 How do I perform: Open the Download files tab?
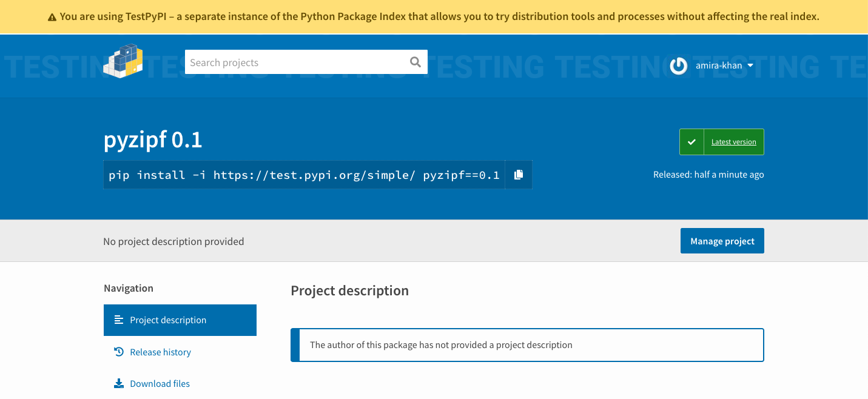(x=180, y=383)
